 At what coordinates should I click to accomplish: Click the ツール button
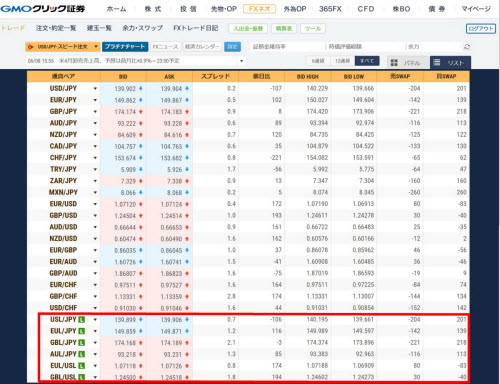pyautogui.click(x=313, y=29)
